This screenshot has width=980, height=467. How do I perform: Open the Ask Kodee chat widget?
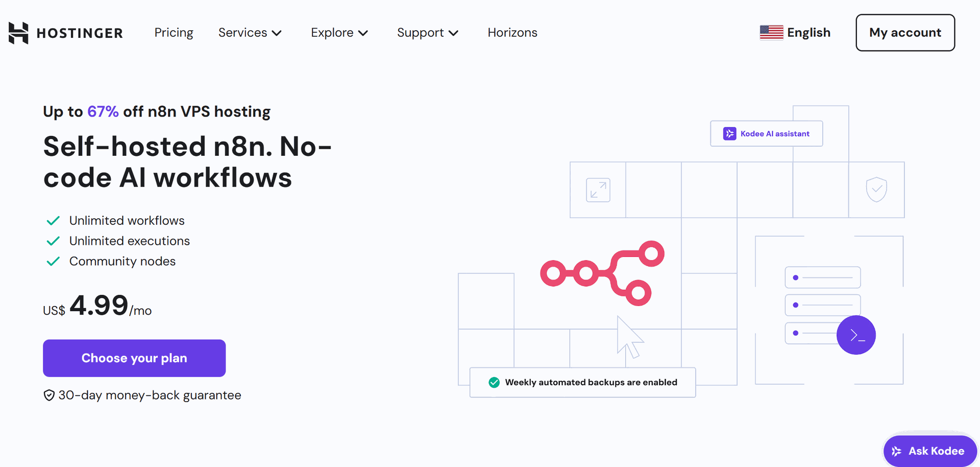(930, 451)
